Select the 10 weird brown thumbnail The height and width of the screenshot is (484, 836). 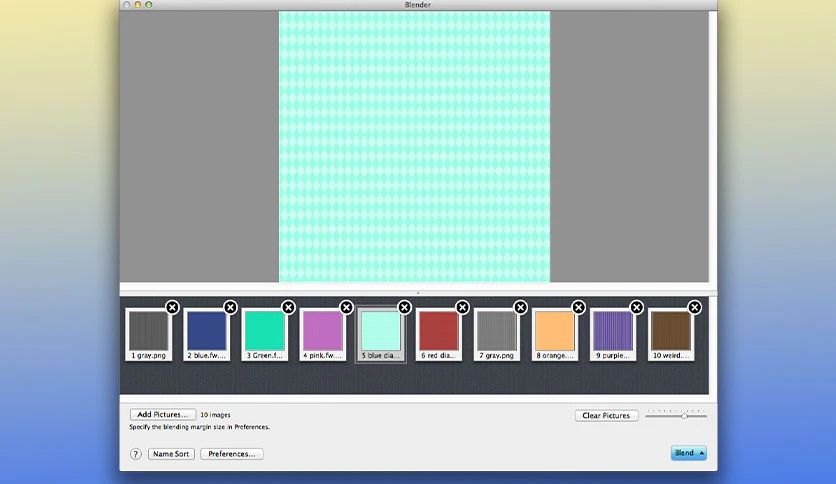click(671, 334)
